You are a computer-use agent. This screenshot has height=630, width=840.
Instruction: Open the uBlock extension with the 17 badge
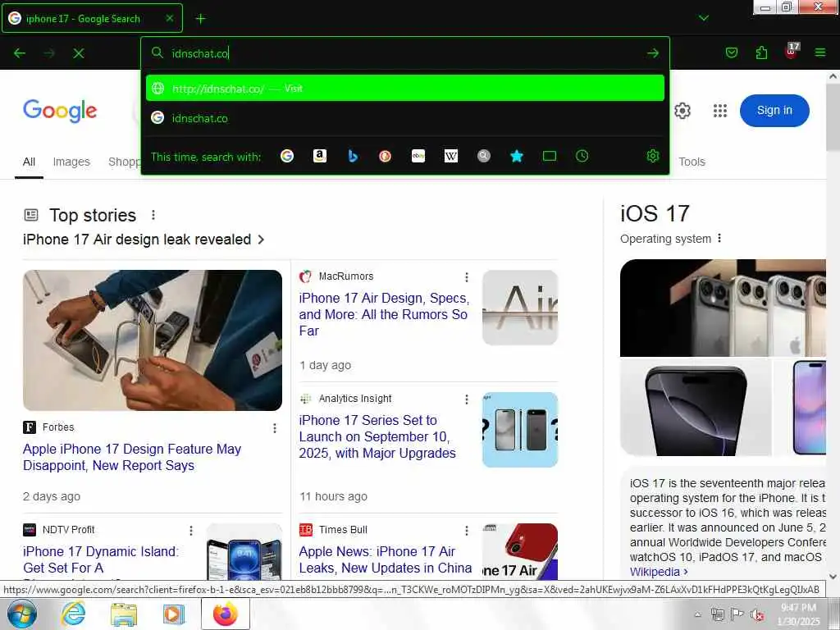point(792,51)
